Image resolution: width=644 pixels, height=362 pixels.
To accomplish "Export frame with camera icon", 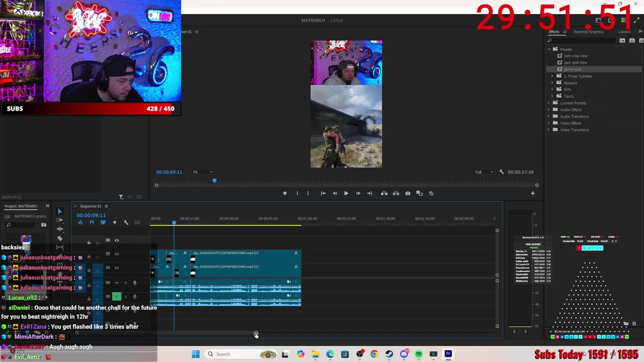I will coord(408,193).
